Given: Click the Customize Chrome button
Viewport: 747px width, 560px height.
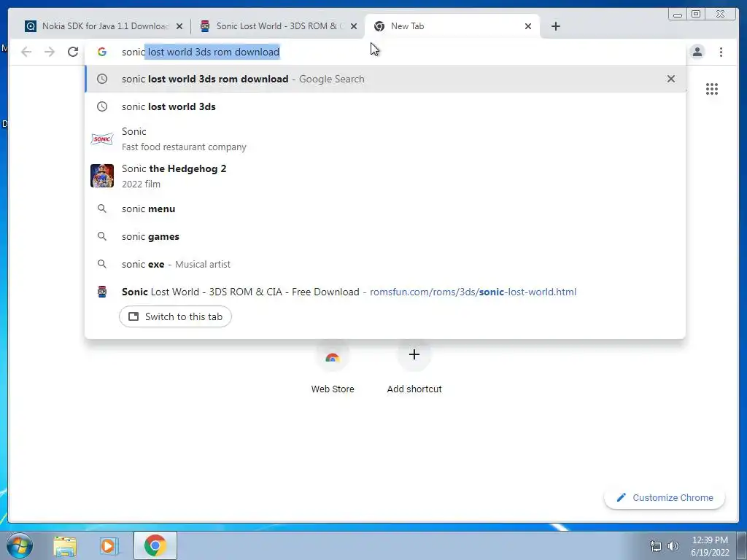Looking at the screenshot, I should point(665,497).
